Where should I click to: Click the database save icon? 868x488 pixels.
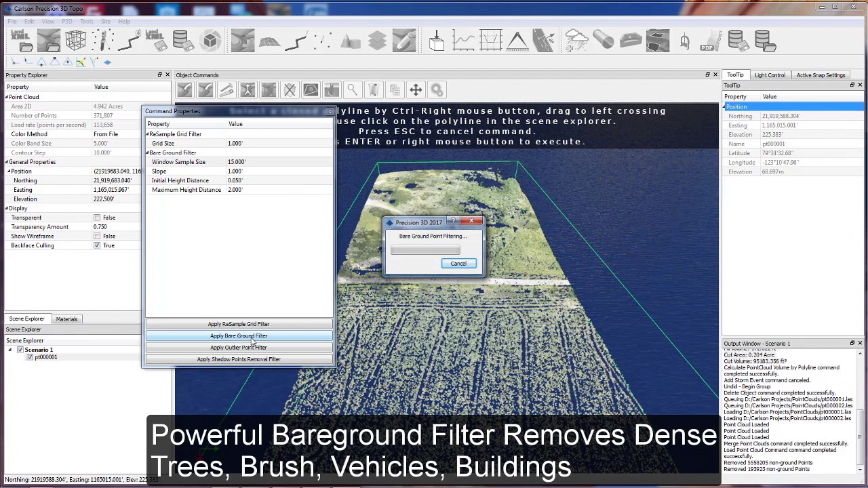coord(183,41)
